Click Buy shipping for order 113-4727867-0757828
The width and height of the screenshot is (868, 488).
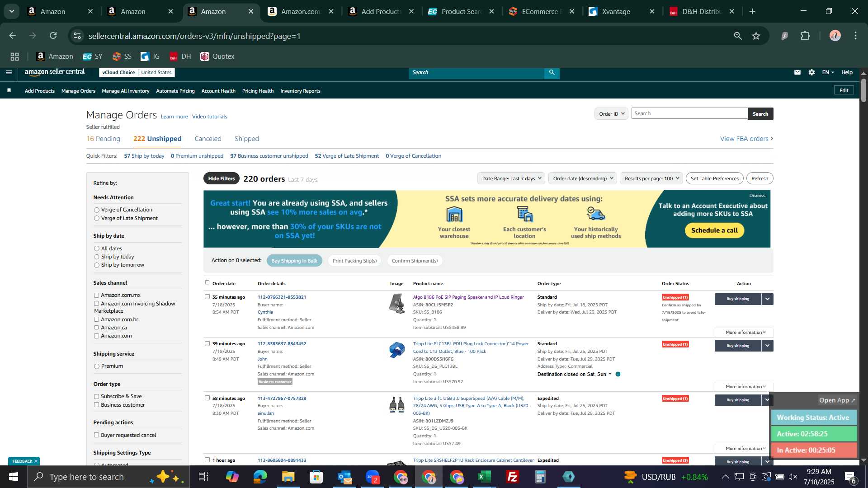(x=738, y=400)
